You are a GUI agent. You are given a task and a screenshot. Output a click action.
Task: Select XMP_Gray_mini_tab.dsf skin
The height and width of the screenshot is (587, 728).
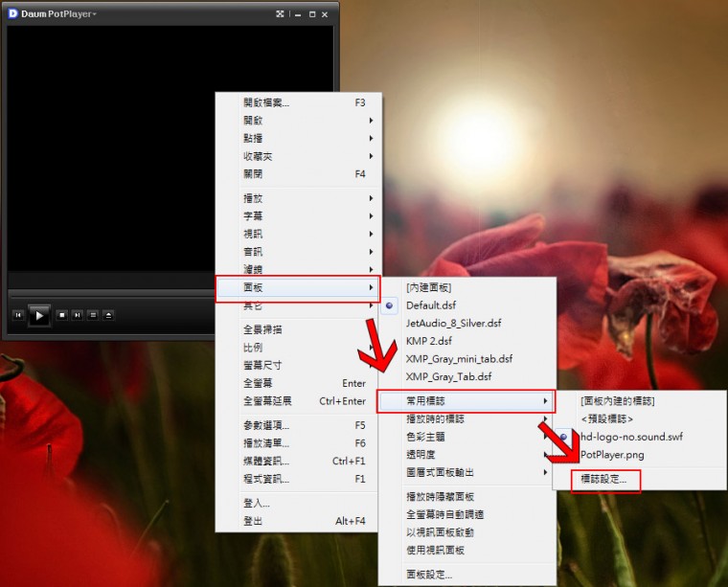[x=467, y=359]
